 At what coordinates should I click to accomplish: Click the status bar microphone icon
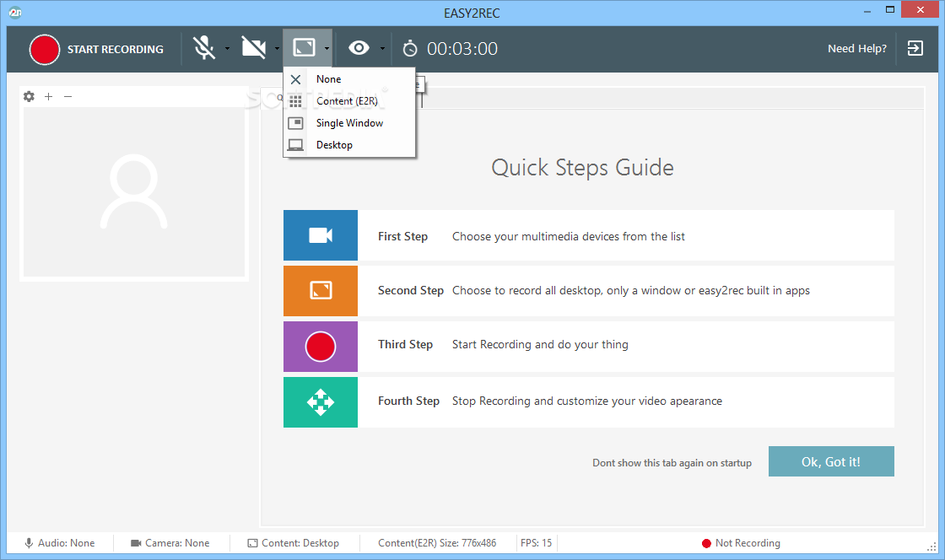[x=29, y=543]
